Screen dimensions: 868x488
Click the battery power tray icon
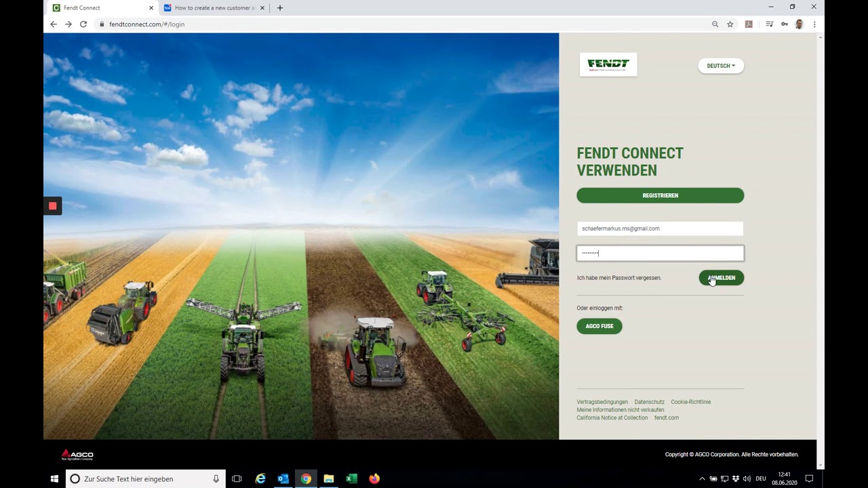coord(713,479)
